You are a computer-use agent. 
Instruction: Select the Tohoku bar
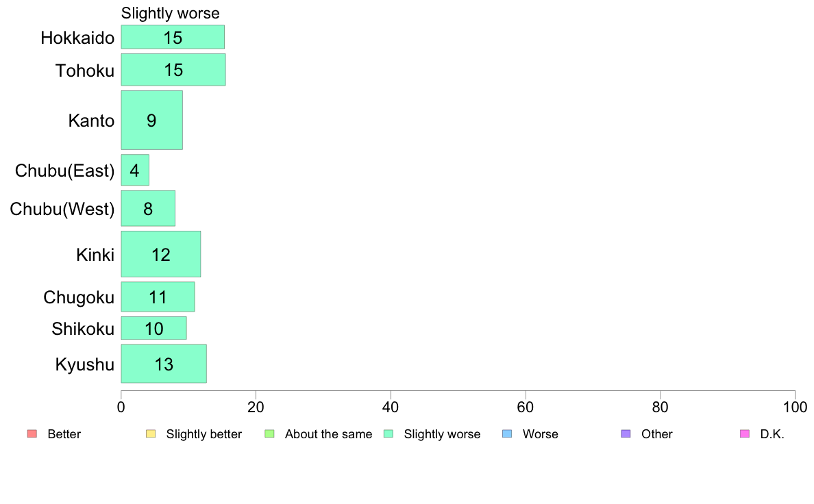click(173, 70)
